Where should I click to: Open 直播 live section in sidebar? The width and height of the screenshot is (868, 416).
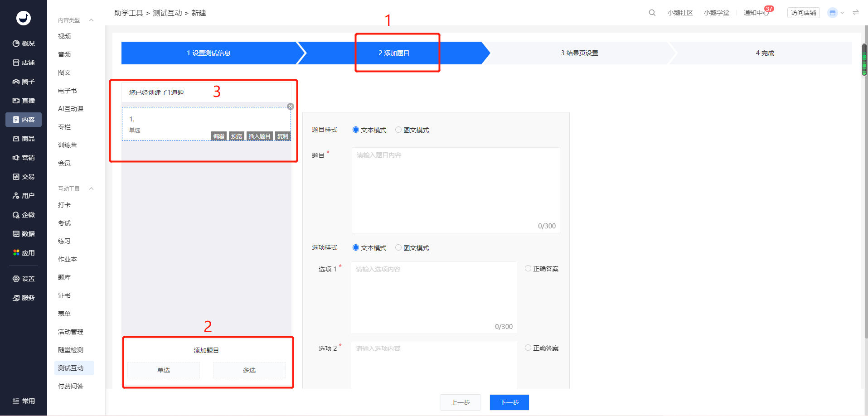point(24,101)
